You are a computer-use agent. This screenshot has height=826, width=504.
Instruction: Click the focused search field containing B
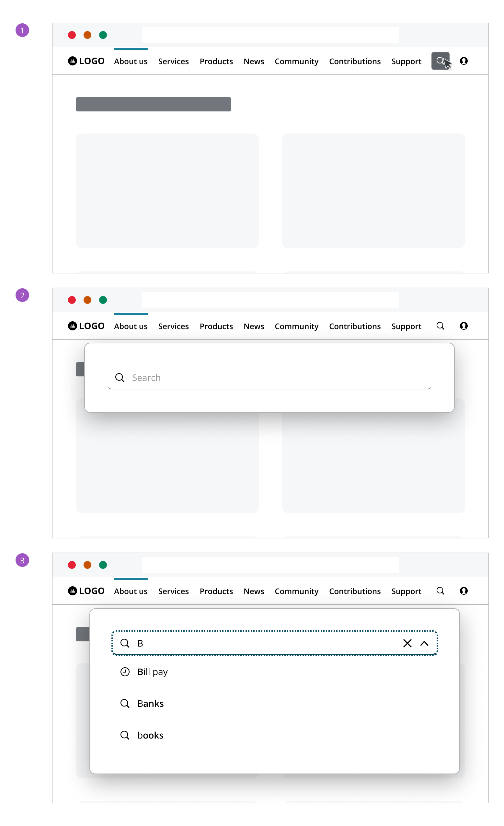point(274,643)
